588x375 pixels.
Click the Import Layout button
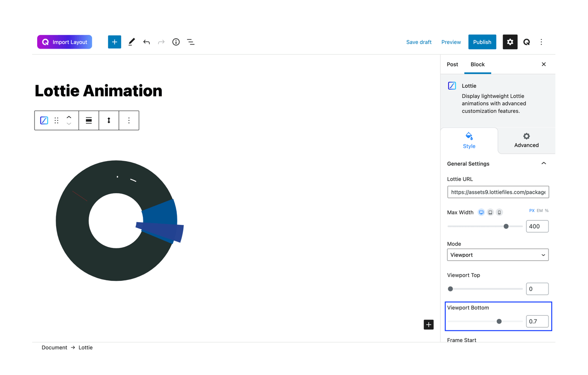click(65, 42)
